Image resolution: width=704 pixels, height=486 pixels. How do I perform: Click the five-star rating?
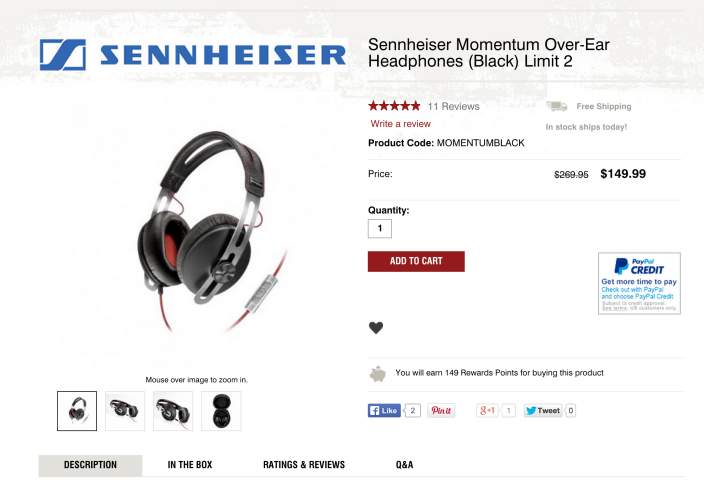click(394, 106)
